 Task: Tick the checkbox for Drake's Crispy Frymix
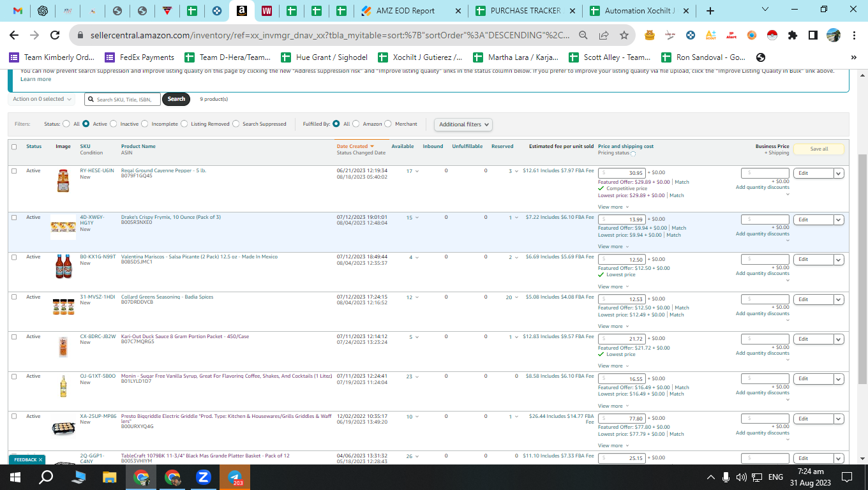(x=14, y=218)
